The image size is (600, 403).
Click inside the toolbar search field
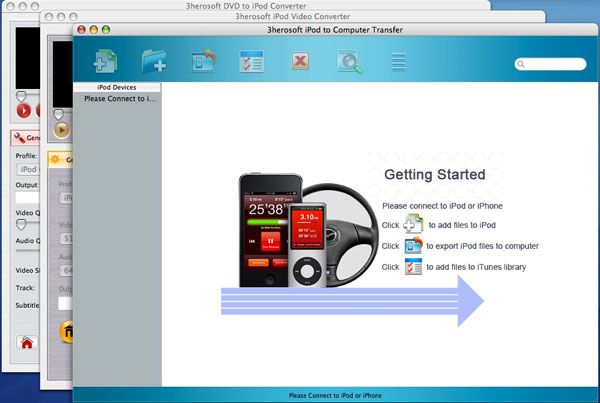point(550,64)
